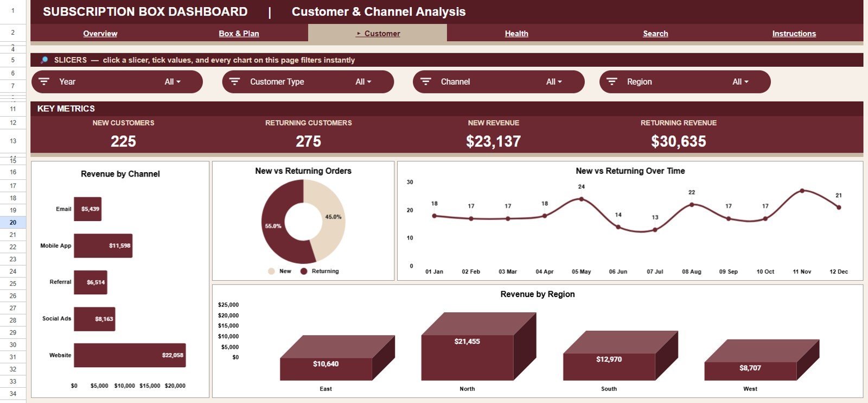Select row header 20
The width and height of the screenshot is (868, 403).
tap(13, 222)
